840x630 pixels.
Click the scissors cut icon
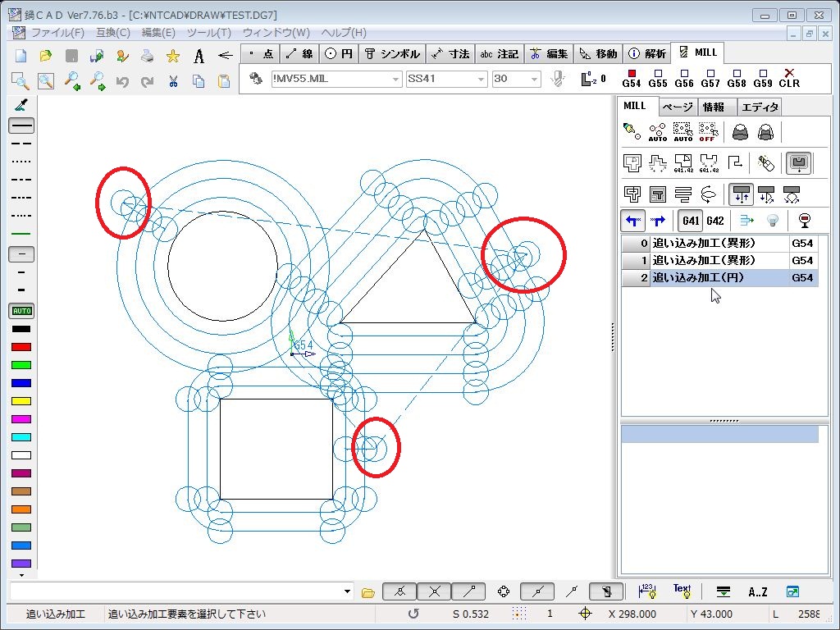pos(173,81)
